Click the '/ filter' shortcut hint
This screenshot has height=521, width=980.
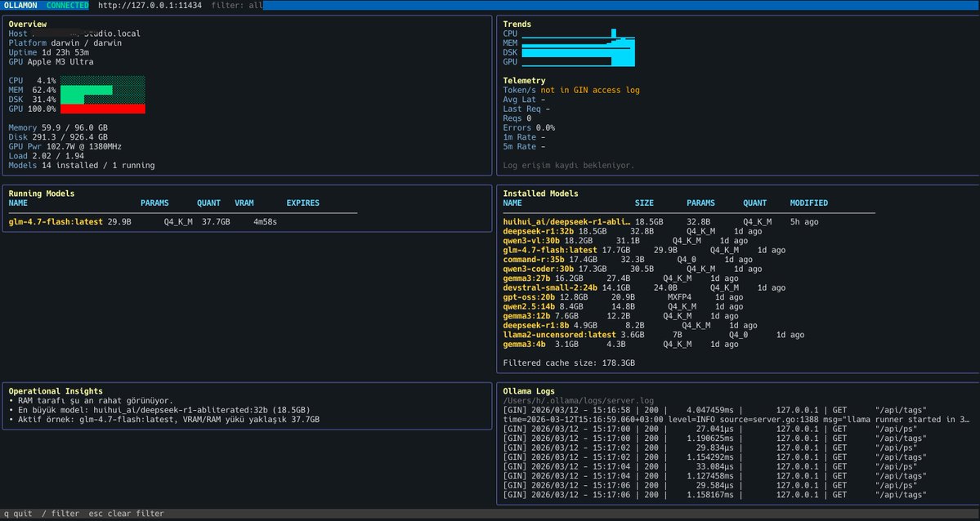click(60, 514)
